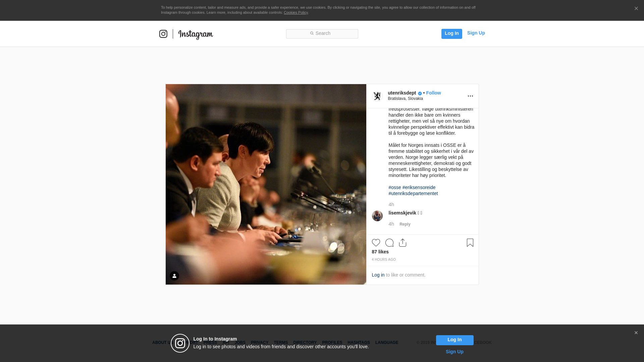
Task: Click Sign Up in the bottom banner
Action: (454, 352)
